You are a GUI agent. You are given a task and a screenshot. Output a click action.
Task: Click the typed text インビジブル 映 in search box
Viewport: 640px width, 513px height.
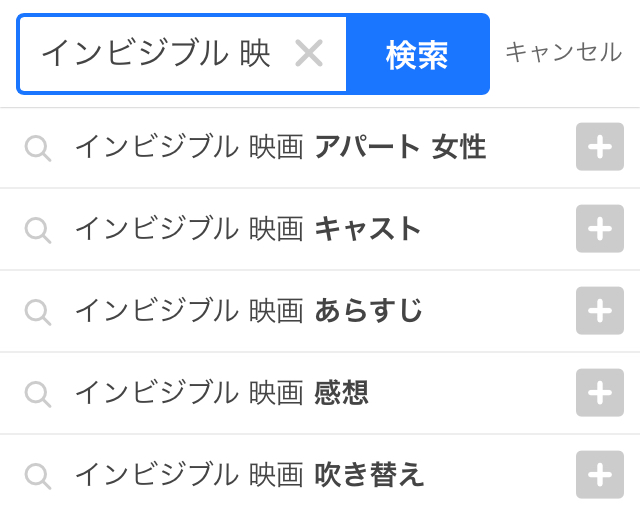pyautogui.click(x=156, y=54)
